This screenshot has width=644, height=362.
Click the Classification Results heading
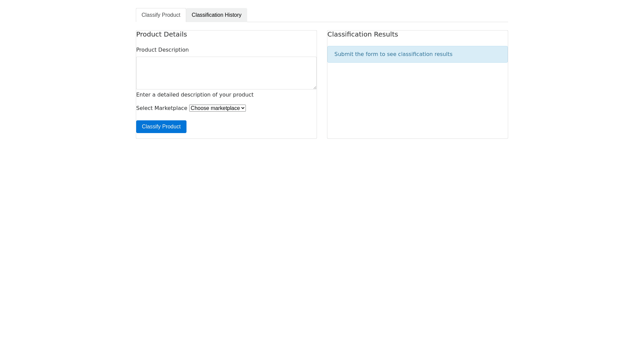(362, 34)
